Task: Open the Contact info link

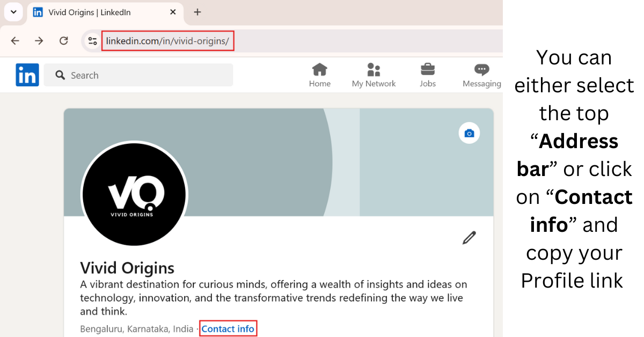Action: tap(228, 328)
